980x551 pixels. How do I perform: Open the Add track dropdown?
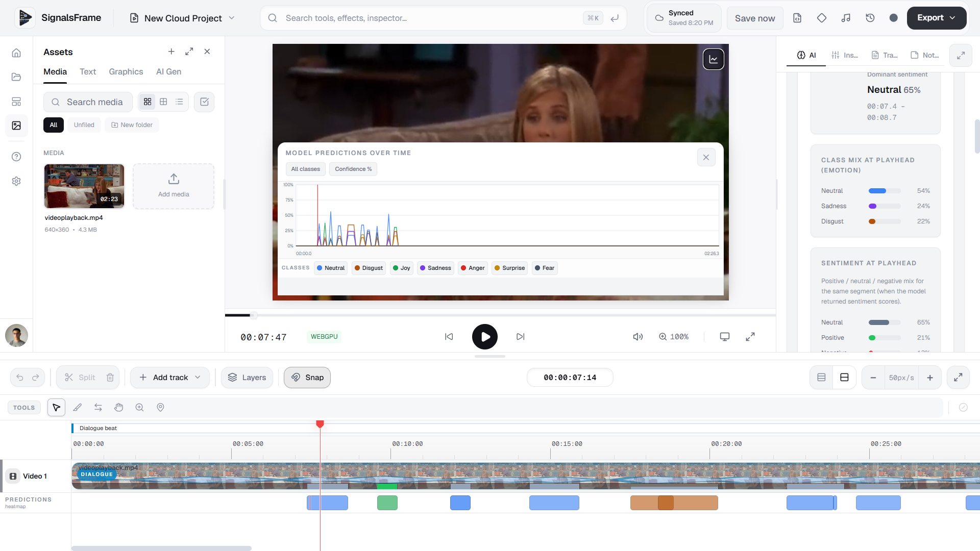click(170, 378)
